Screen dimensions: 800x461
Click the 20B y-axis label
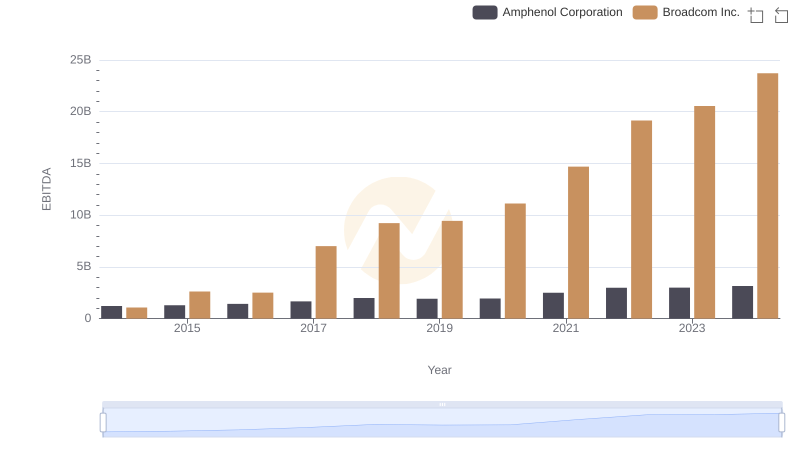[81, 111]
